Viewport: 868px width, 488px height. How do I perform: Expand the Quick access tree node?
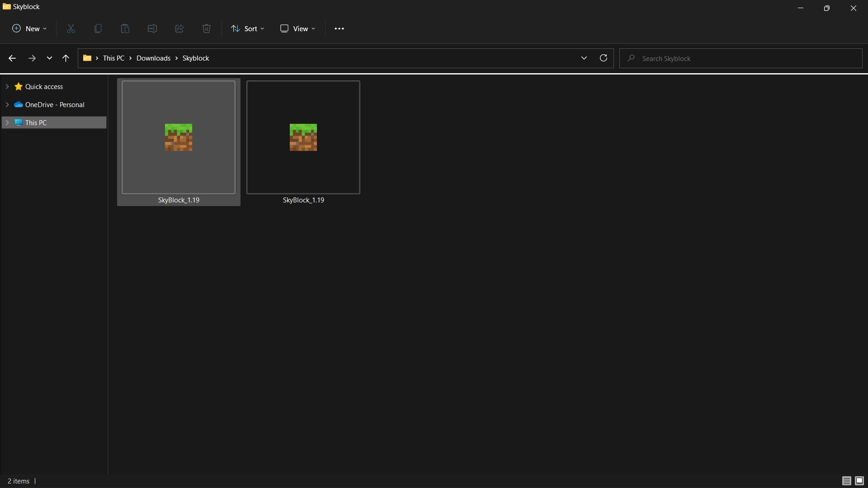click(7, 86)
